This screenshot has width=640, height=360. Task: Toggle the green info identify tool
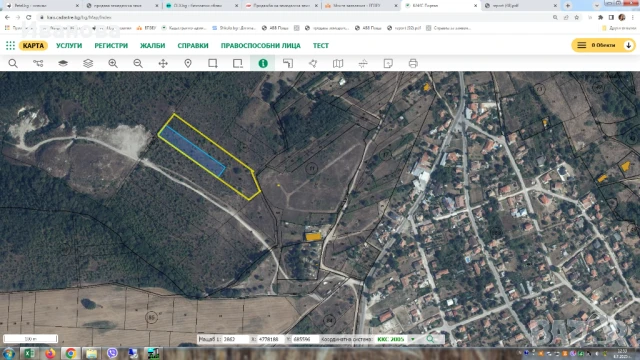[x=263, y=63]
